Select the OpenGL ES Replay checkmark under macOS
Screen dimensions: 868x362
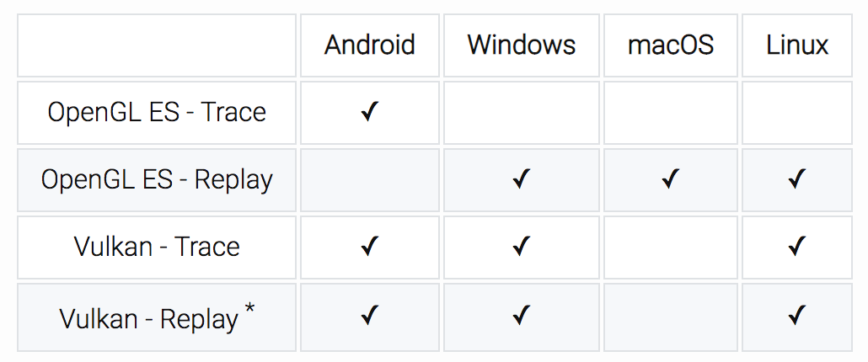click(x=671, y=179)
